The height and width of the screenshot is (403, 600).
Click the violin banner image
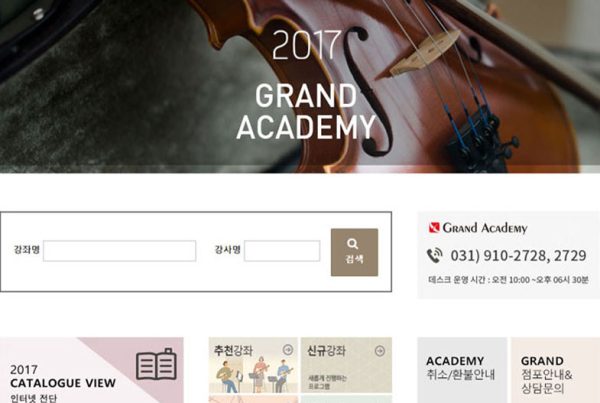[x=300, y=86]
